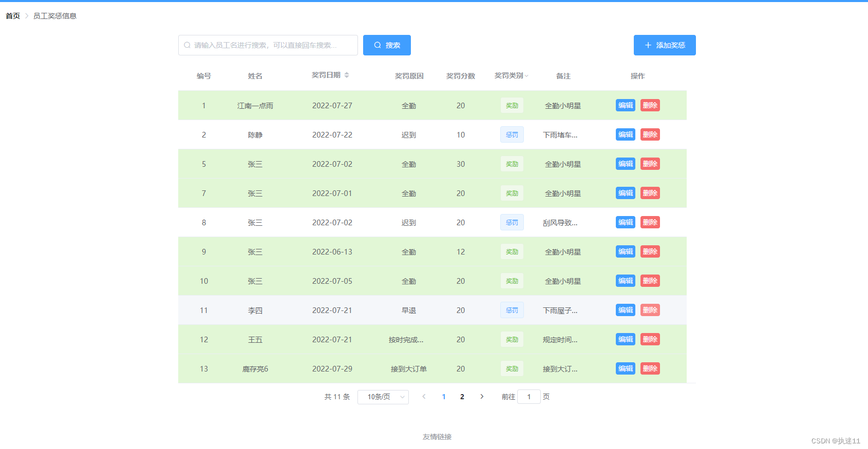Click the 友情链接 footer text

click(437, 437)
